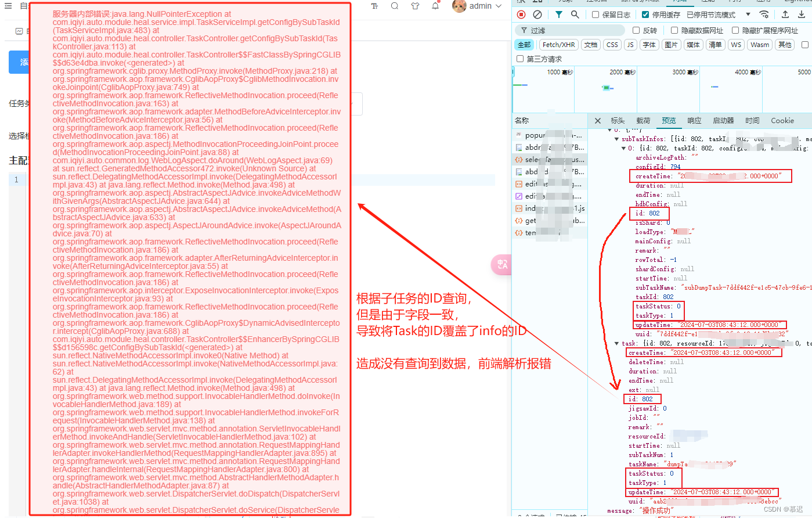Image resolution: width=812 pixels, height=518 pixels.
Task: Filter requests by JS
Action: coord(630,45)
